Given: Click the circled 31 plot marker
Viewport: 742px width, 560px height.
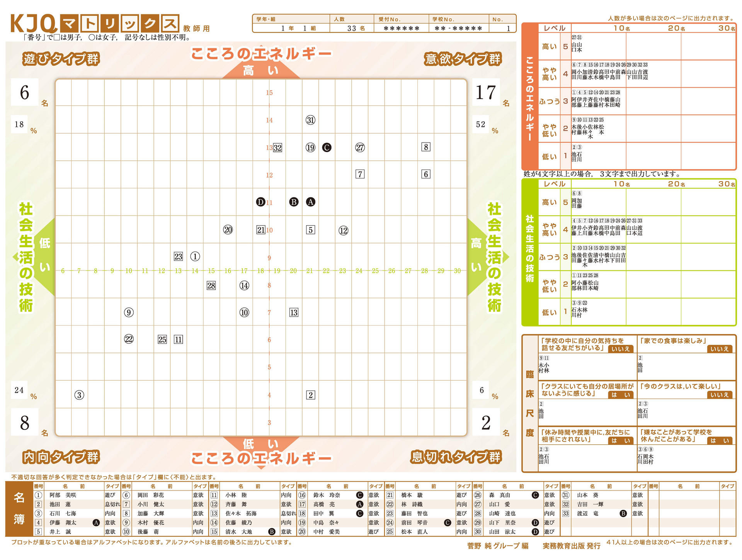Looking at the screenshot, I should tap(310, 120).
